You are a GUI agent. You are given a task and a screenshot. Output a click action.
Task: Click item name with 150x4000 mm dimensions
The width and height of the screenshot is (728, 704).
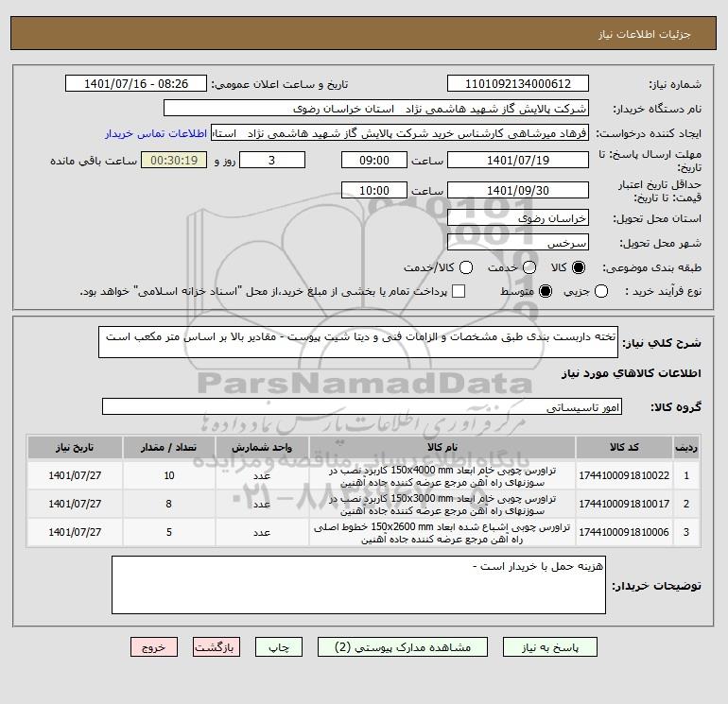pos(442,475)
